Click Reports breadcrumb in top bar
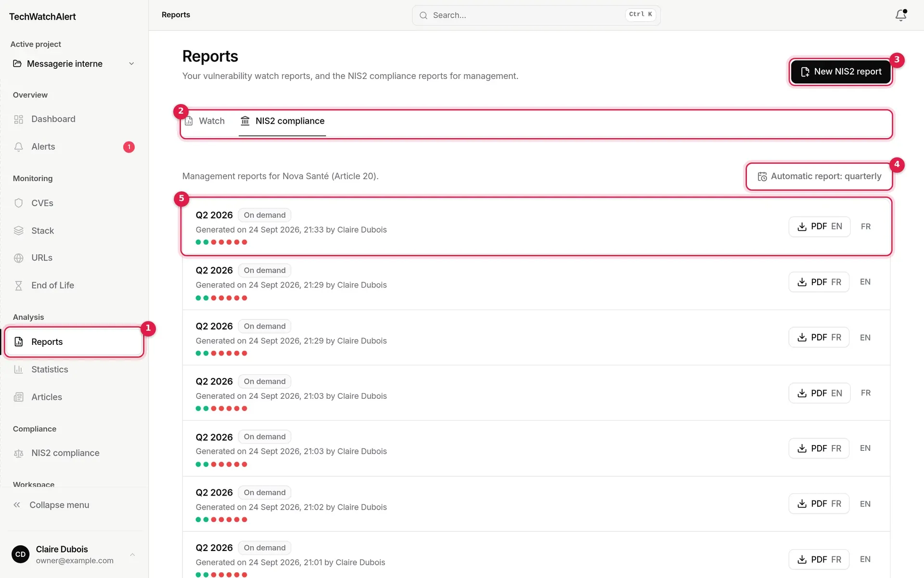The height and width of the screenshot is (578, 924). [x=176, y=15]
